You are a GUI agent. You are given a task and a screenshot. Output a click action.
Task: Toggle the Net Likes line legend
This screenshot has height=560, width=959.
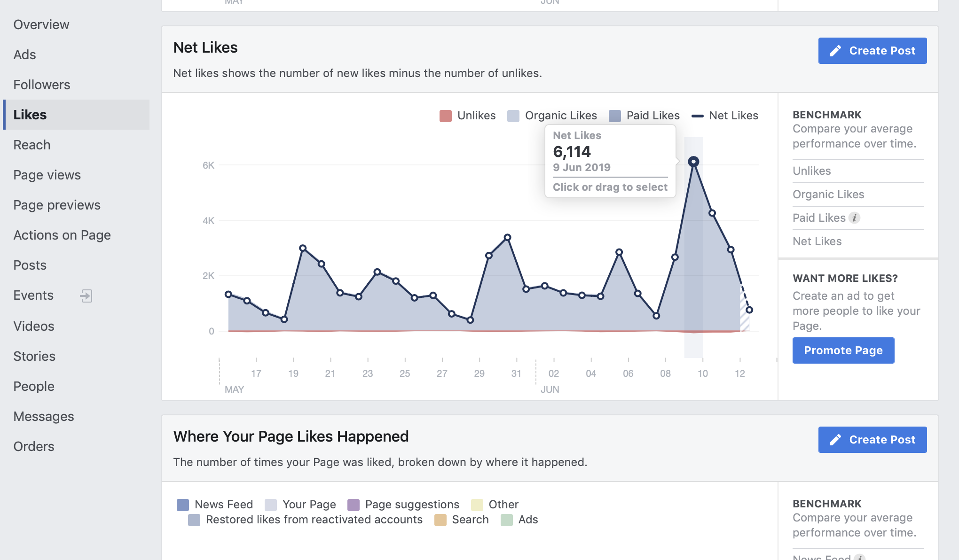pos(698,116)
